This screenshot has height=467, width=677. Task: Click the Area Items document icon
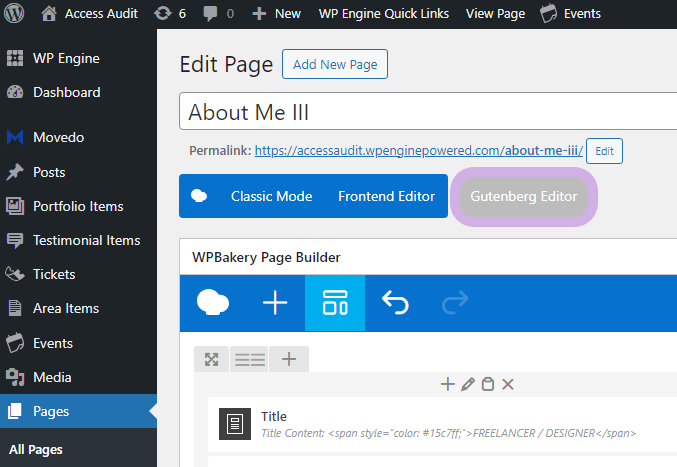[15, 309]
